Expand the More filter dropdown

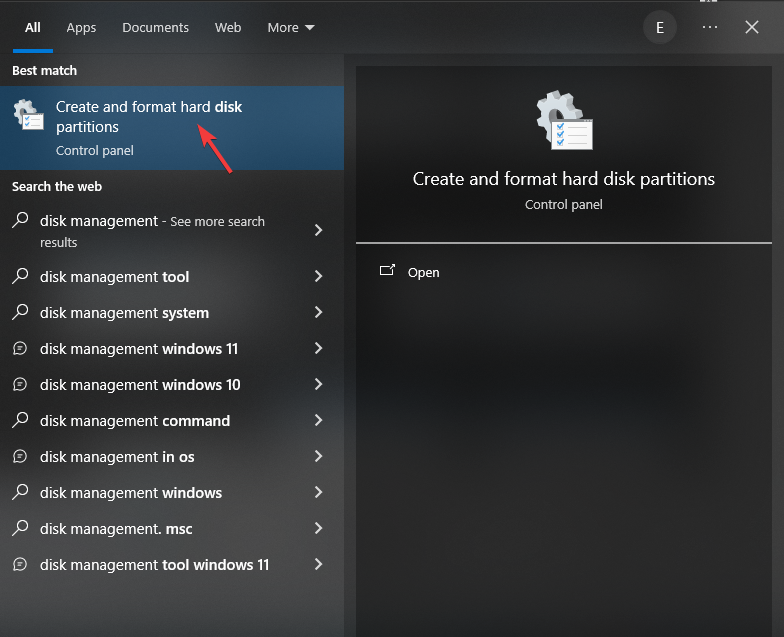coord(291,28)
